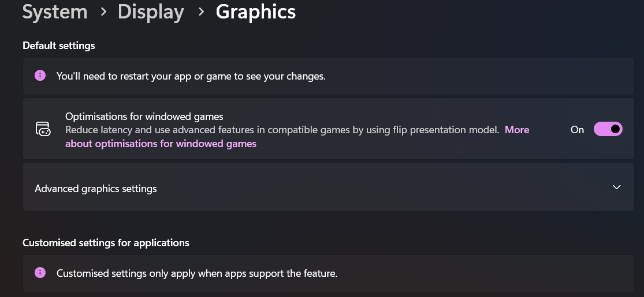
Task: Select the Graphics breadcrumb title
Action: coord(255,12)
